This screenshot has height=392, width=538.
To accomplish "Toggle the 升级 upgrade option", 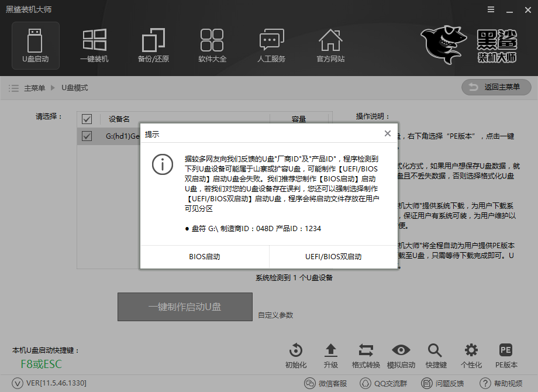I will (330, 355).
